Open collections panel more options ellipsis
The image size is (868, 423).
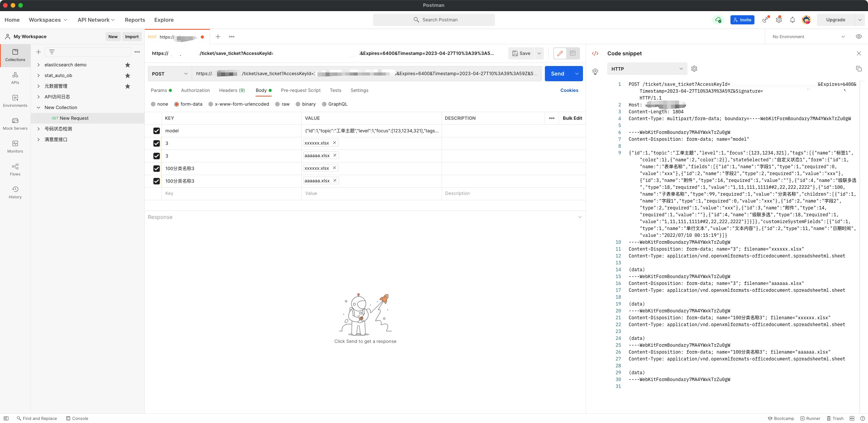[137, 52]
